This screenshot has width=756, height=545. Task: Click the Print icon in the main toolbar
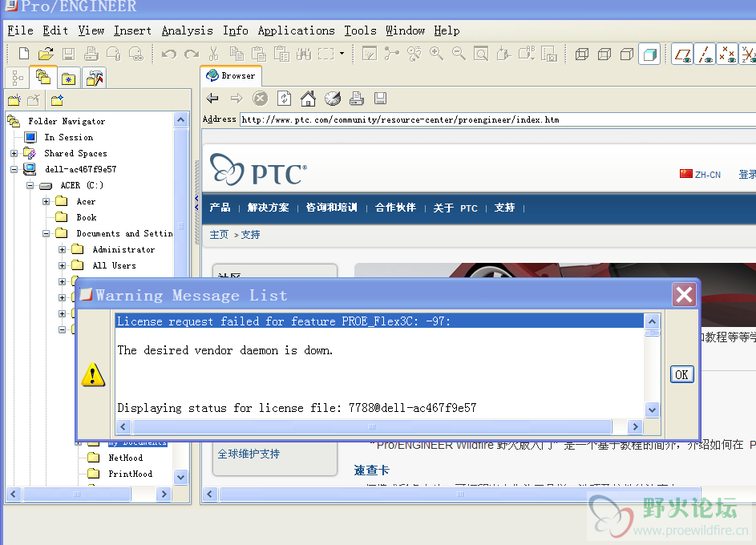click(x=91, y=54)
